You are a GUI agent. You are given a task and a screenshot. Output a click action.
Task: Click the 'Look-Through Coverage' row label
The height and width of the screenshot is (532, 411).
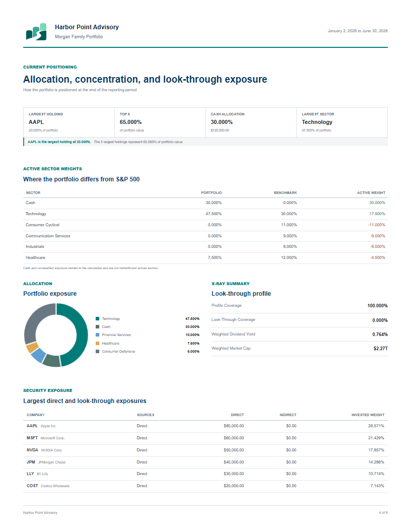[233, 319]
